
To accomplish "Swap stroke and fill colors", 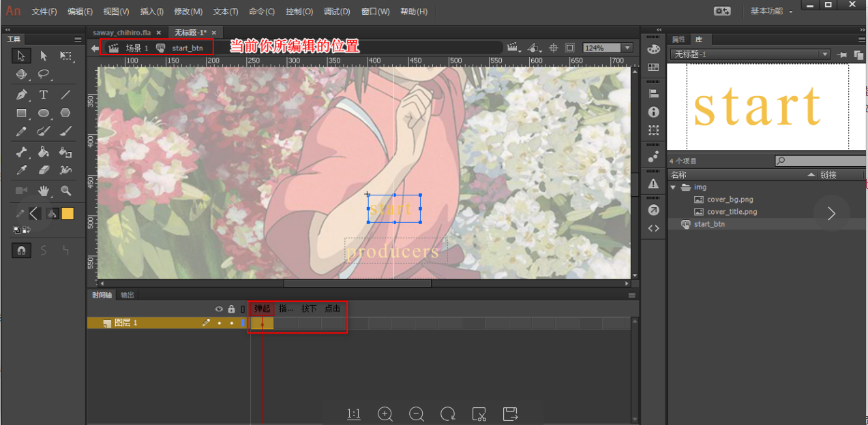I will click(26, 230).
